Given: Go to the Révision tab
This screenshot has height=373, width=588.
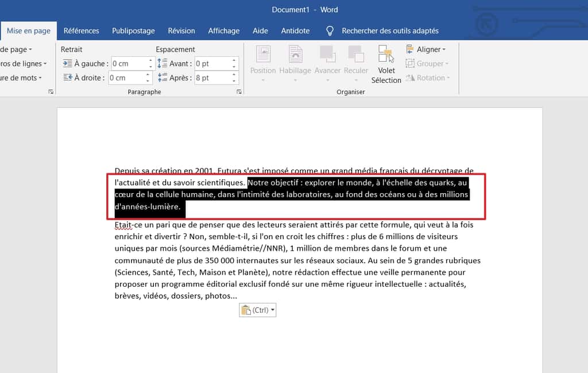Looking at the screenshot, I should pos(181,31).
